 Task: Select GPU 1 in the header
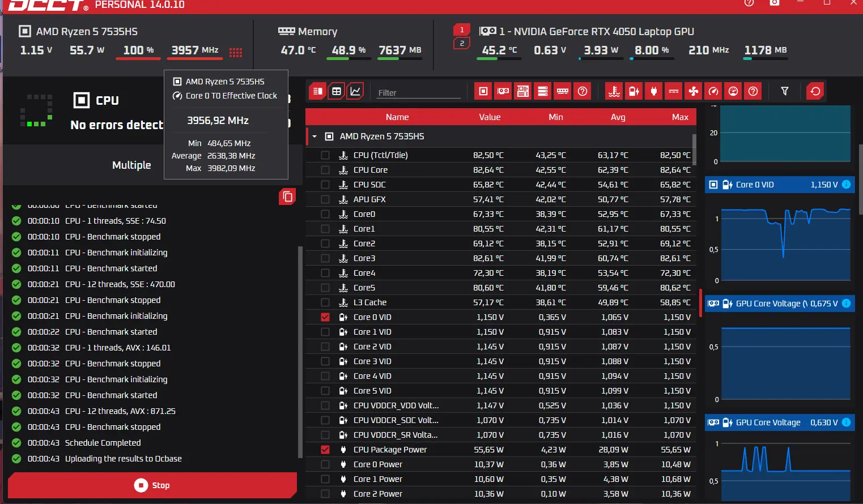(462, 30)
